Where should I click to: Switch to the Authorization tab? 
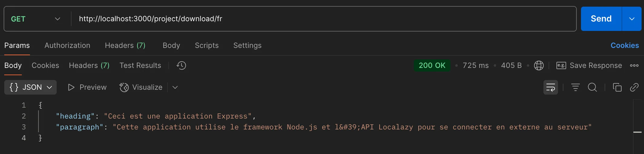click(x=67, y=45)
